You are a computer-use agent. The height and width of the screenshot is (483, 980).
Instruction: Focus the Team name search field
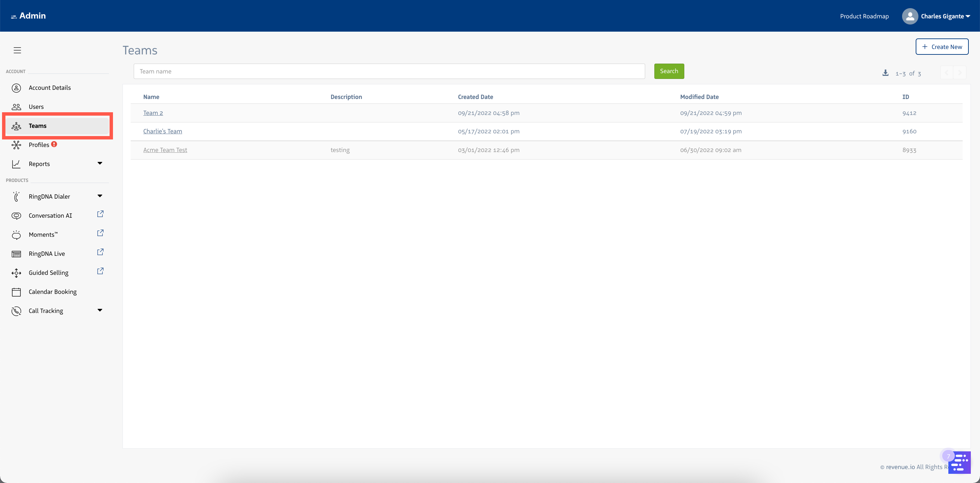point(389,71)
